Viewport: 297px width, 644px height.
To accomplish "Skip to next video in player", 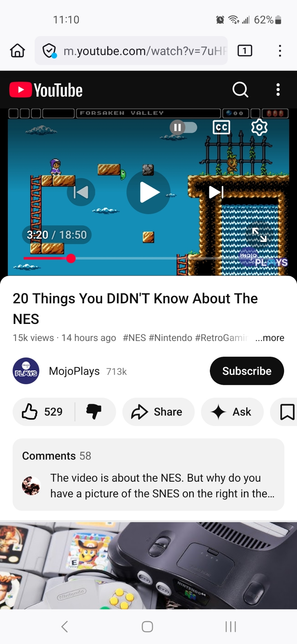I will 216,192.
